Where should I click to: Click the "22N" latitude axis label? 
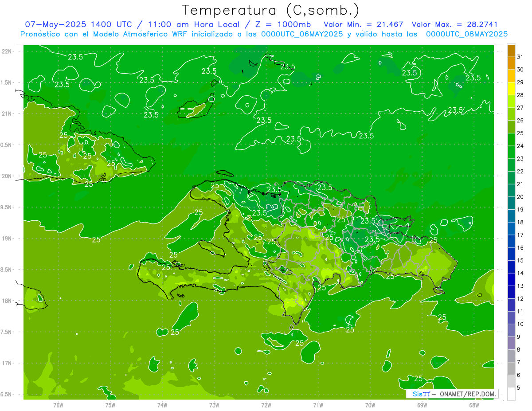coord(7,51)
